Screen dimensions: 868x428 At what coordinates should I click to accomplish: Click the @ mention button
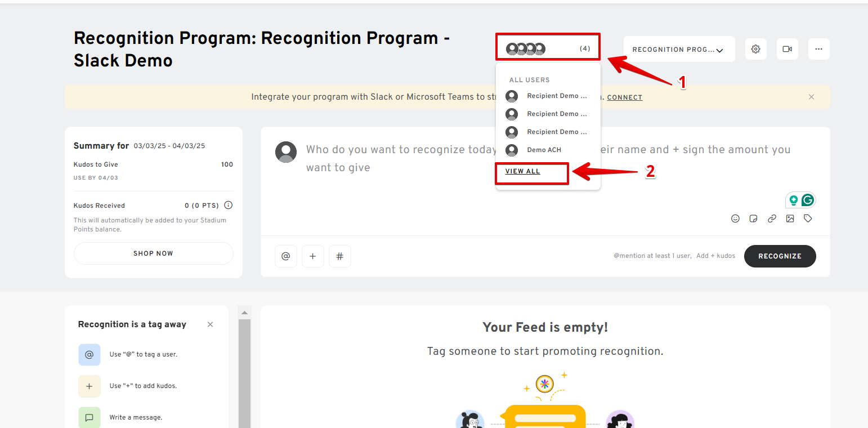click(x=286, y=256)
